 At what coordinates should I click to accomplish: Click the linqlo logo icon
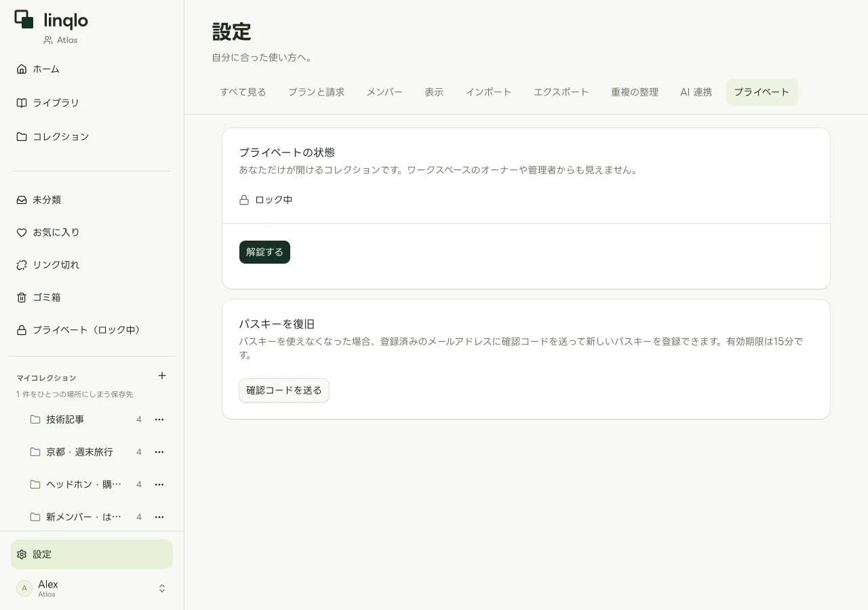pos(24,20)
